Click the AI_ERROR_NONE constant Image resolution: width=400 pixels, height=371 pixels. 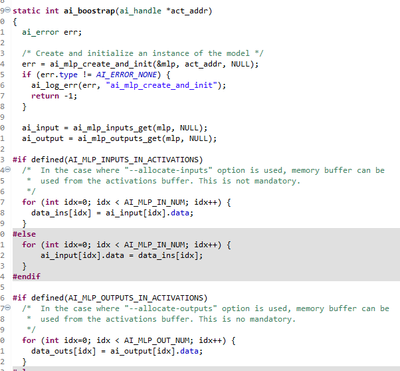(x=126, y=75)
